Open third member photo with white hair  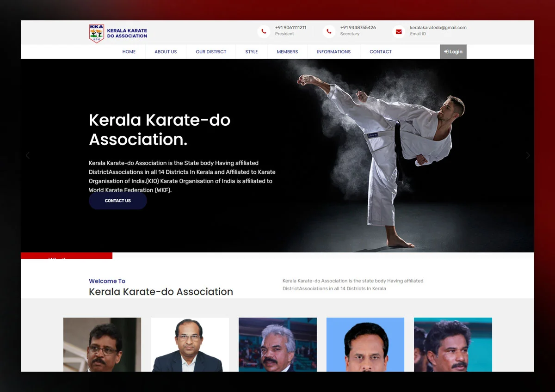[277, 344]
